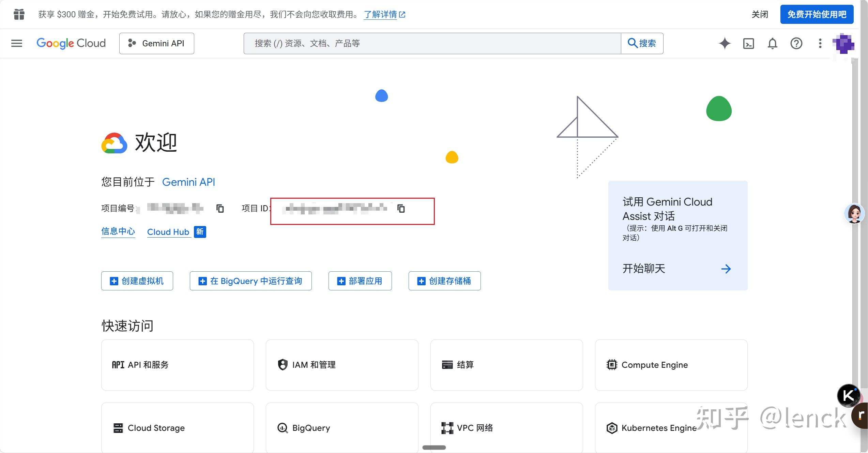Open the IAM 和管理 quick access card
This screenshot has width=868, height=453.
342,365
